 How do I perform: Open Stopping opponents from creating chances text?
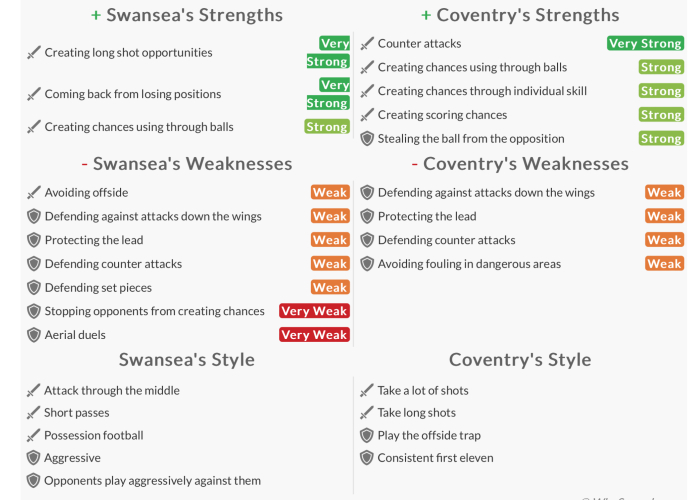(155, 312)
